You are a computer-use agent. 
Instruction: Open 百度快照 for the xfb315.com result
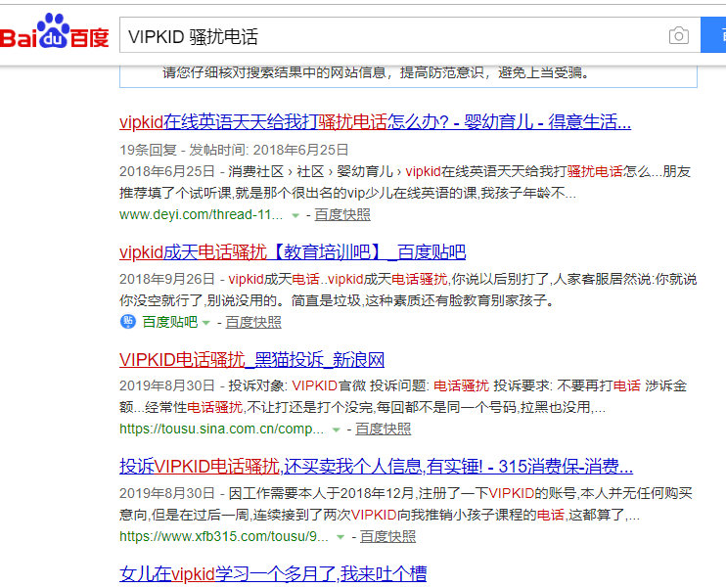(387, 536)
